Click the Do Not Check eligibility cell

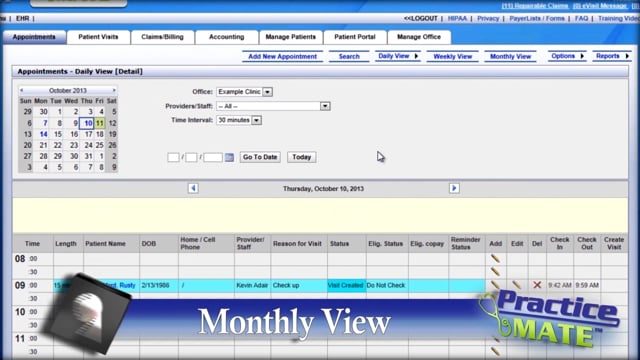pos(386,285)
